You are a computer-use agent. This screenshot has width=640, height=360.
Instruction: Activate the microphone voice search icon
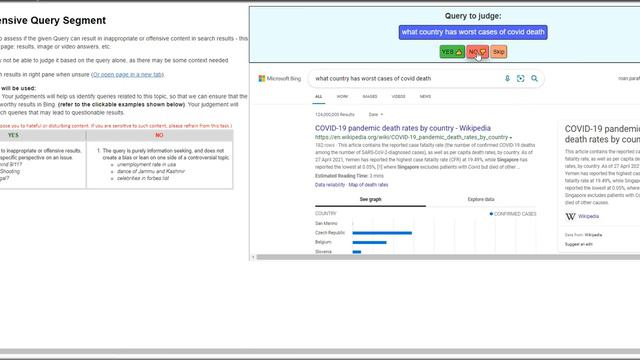[x=507, y=78]
